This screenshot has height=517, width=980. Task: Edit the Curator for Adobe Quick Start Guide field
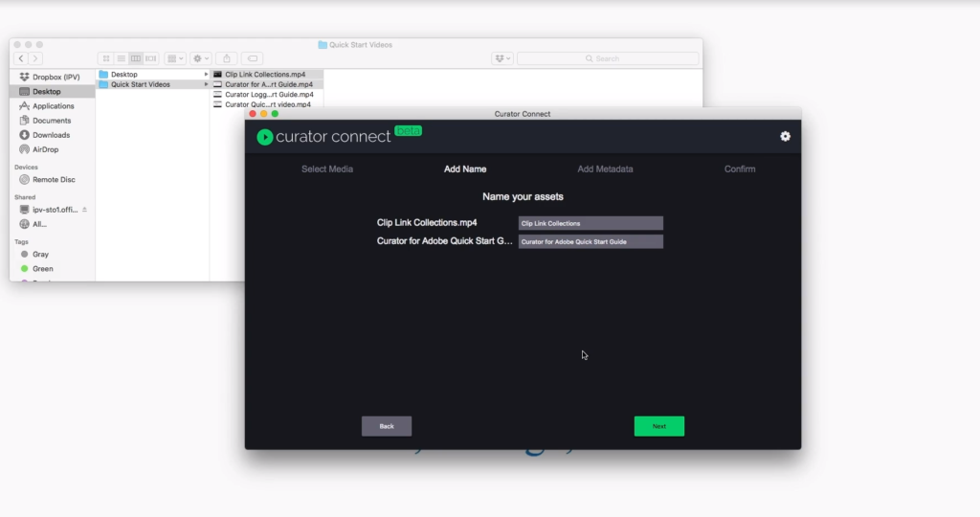590,241
